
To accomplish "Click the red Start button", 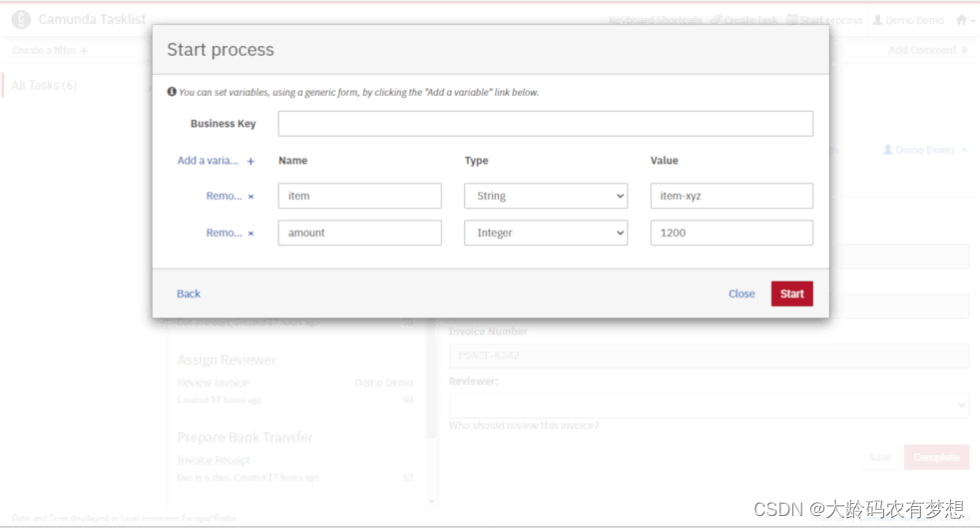I will (791, 293).
